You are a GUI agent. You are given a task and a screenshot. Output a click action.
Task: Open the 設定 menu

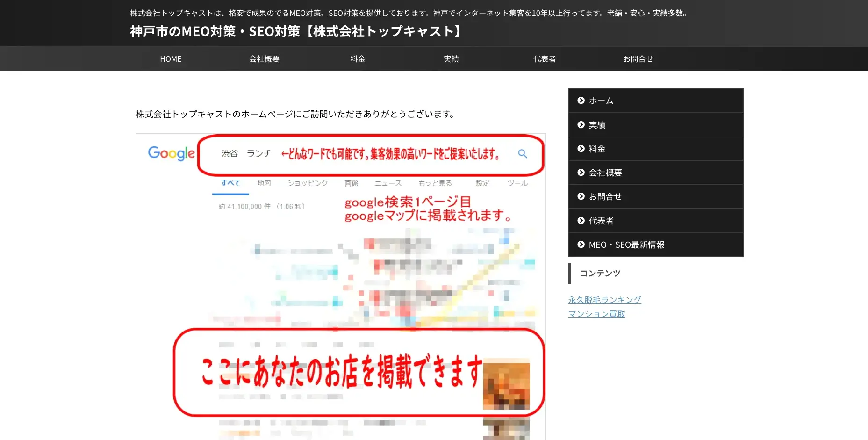[x=482, y=183]
